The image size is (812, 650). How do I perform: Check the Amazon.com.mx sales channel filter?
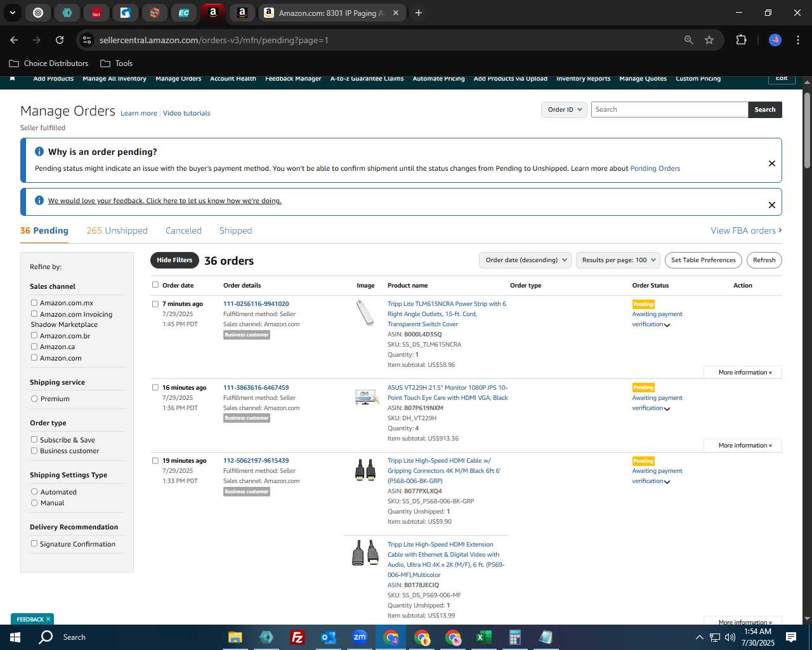(34, 303)
